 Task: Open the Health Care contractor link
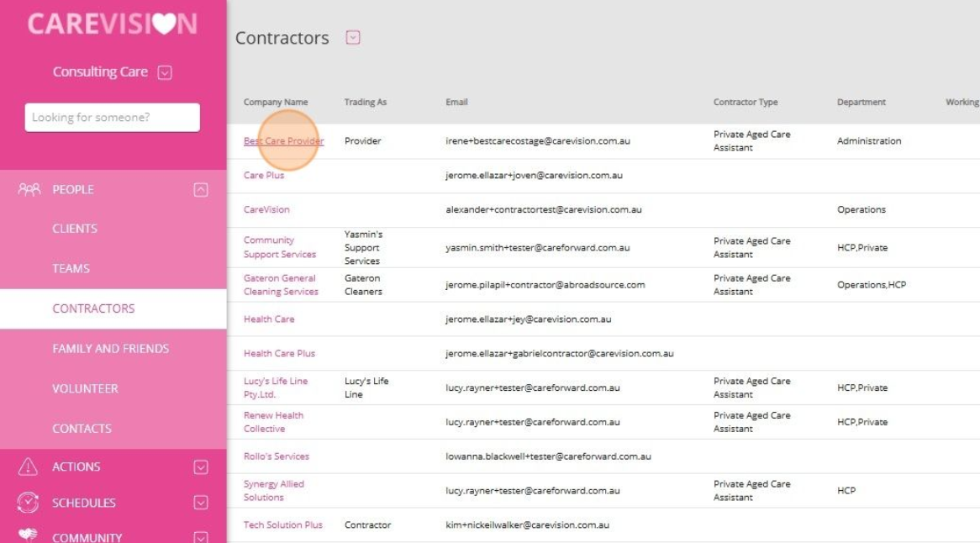tap(269, 319)
